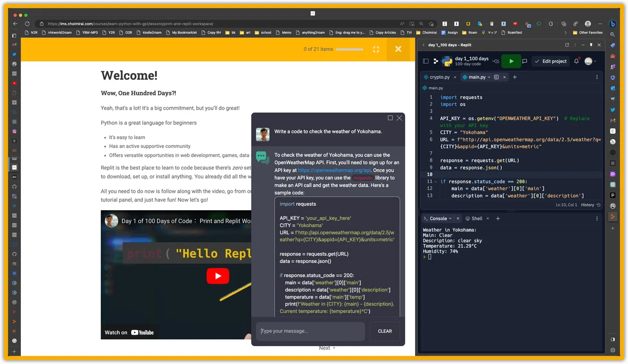Open the Other Favorites folder
Image resolution: width=628 pixels, height=364 pixels.
588,32
